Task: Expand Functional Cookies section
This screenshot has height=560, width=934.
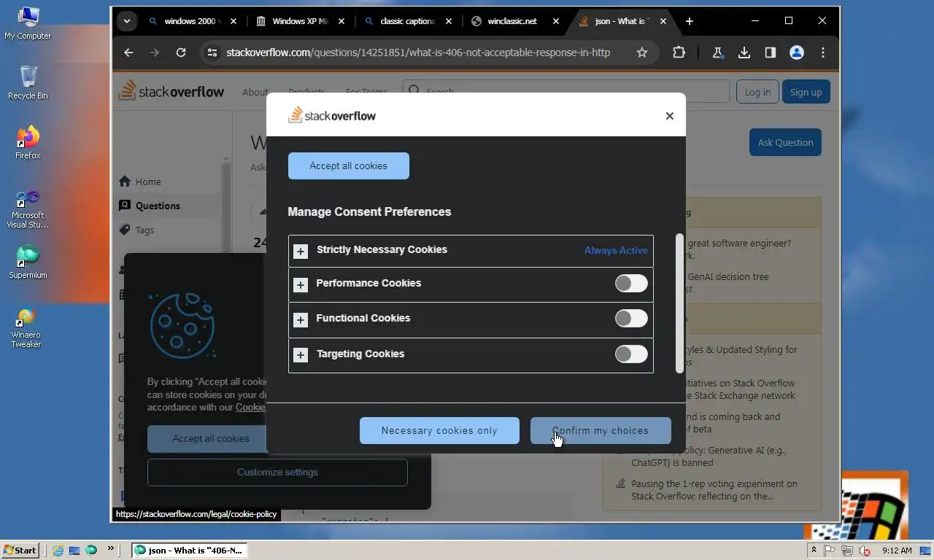Action: click(300, 319)
